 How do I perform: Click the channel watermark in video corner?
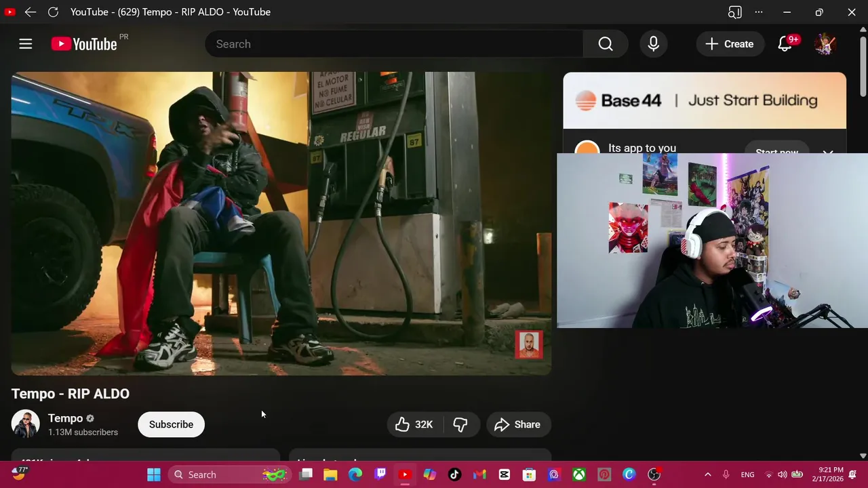[x=529, y=345]
